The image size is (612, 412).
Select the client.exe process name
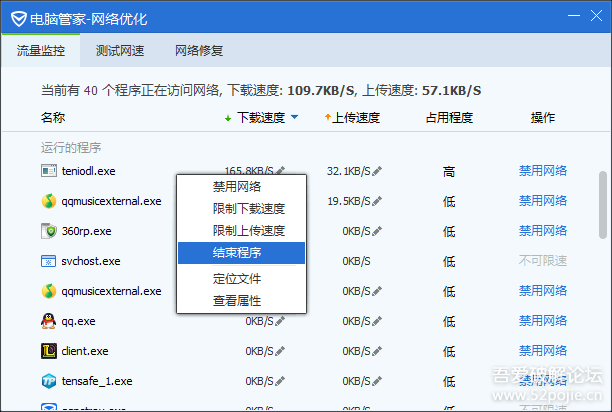click(85, 351)
